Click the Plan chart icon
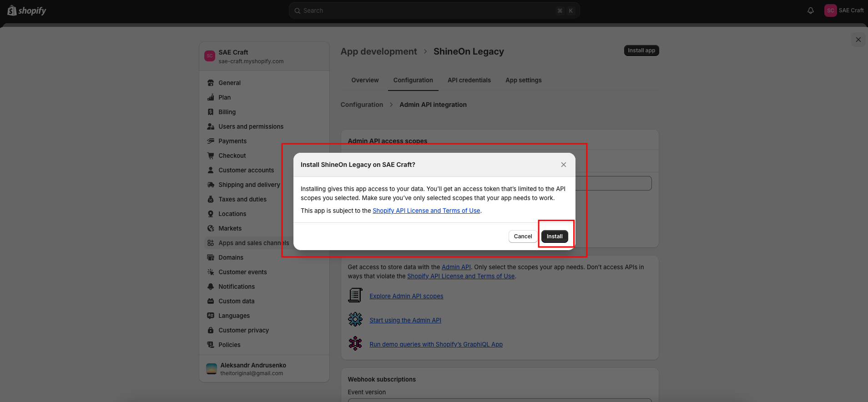The height and width of the screenshot is (402, 868). (211, 97)
